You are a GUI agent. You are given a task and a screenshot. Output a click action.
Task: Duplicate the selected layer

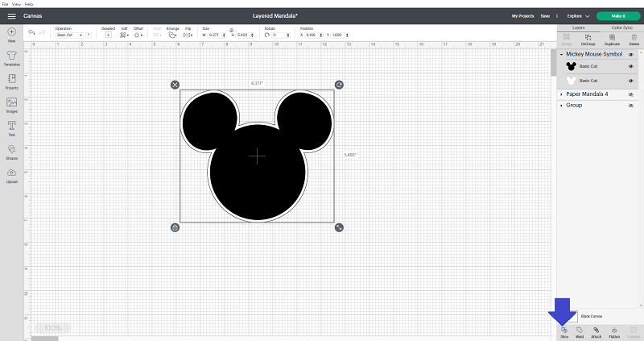point(612,40)
